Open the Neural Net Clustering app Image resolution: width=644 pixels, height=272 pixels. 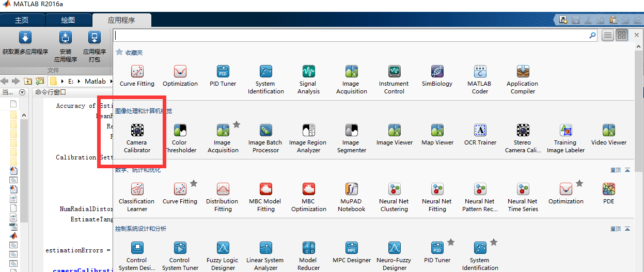(394, 197)
